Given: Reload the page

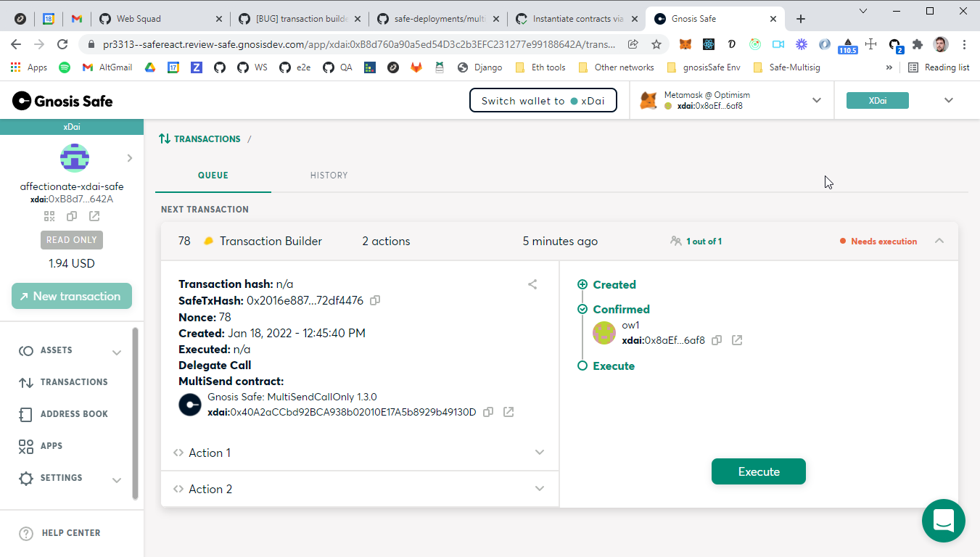Looking at the screenshot, I should point(62,44).
